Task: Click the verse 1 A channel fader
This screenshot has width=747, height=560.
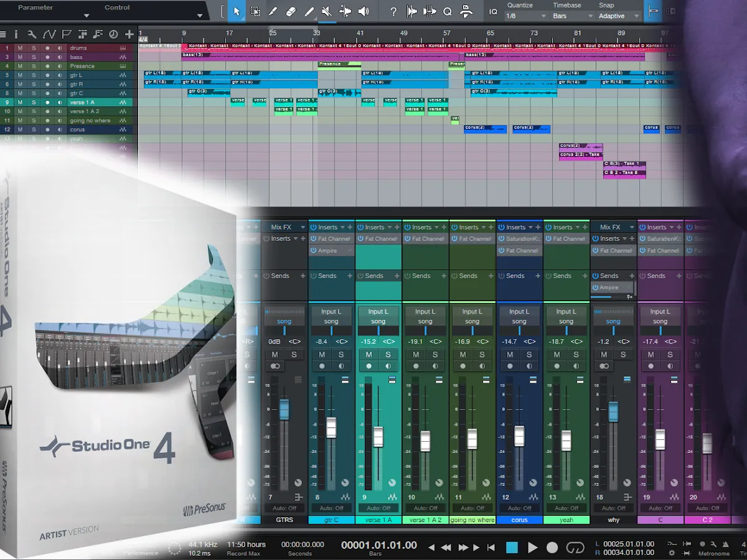Action: point(378,436)
